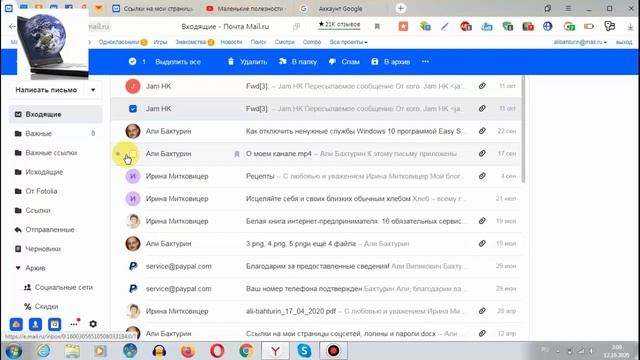This screenshot has height=360, width=640.
Task: Open Opera browser from the taskbar
Action: (217, 351)
